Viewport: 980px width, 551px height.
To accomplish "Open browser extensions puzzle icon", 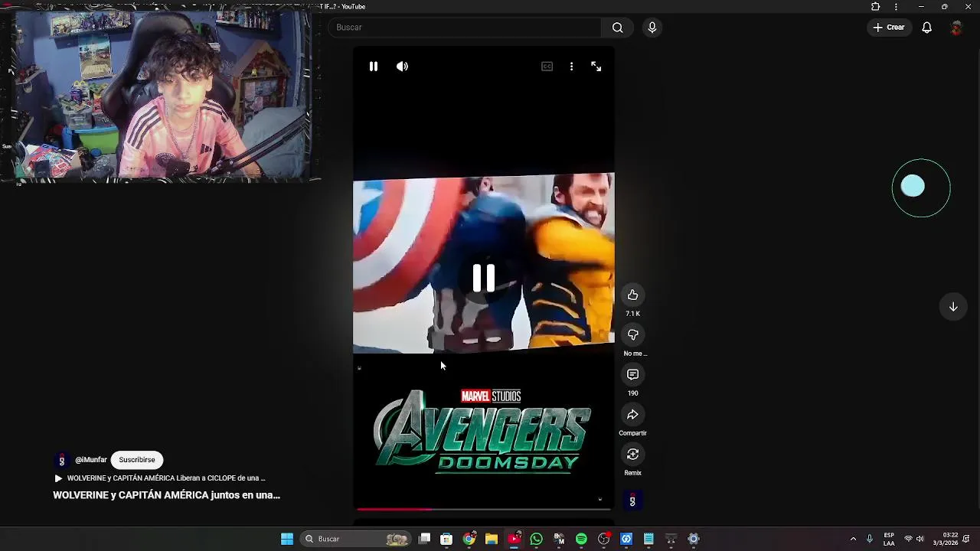I will click(x=875, y=7).
